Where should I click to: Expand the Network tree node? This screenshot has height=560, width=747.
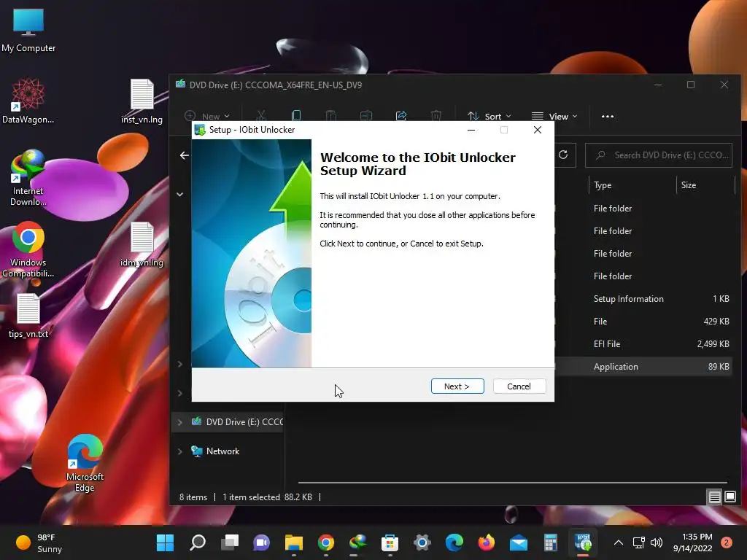click(x=179, y=451)
